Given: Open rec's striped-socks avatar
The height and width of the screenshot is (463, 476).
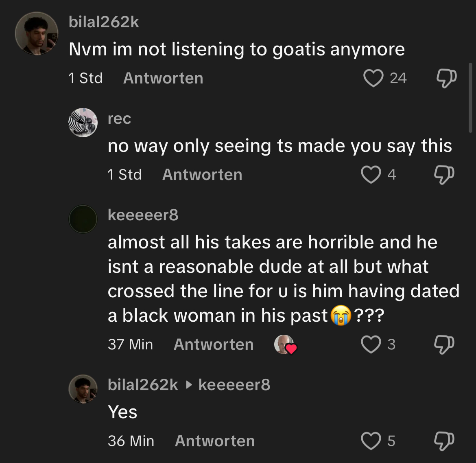Looking at the screenshot, I should (x=83, y=123).
